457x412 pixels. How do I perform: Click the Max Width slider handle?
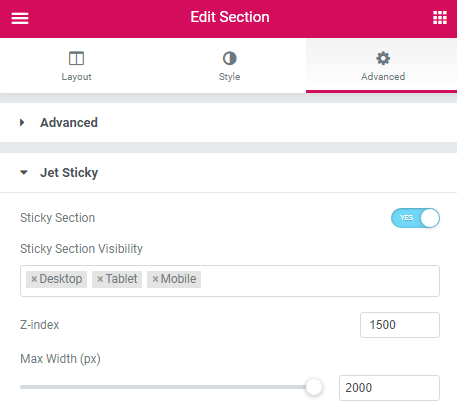click(314, 387)
